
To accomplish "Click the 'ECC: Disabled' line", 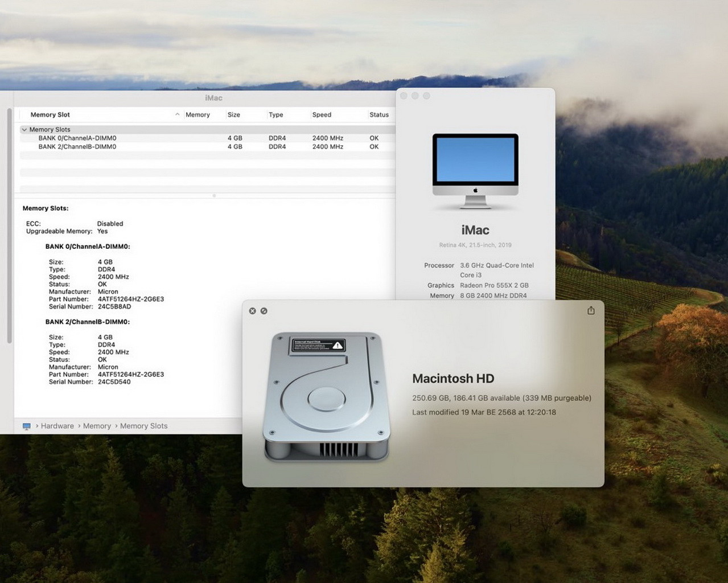I will click(75, 224).
